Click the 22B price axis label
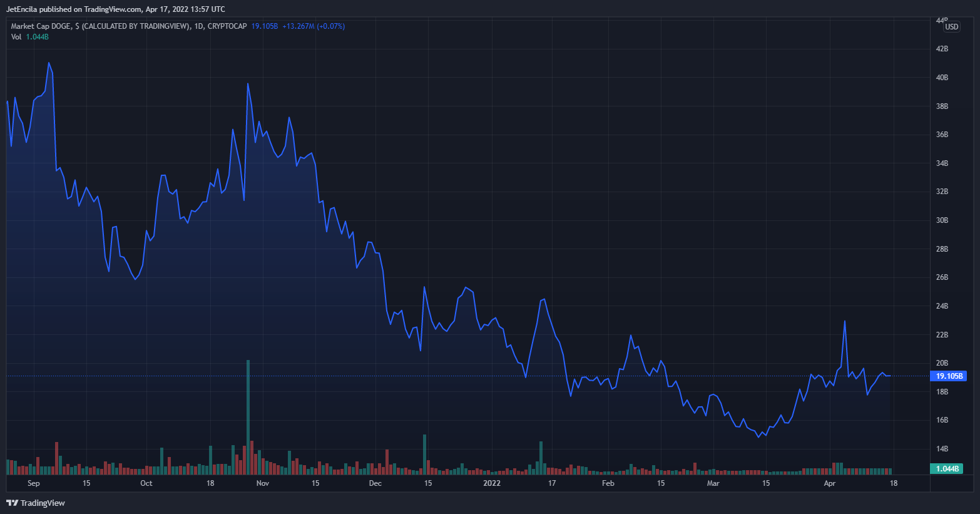Viewport: 980px width, 514px height. click(942, 335)
